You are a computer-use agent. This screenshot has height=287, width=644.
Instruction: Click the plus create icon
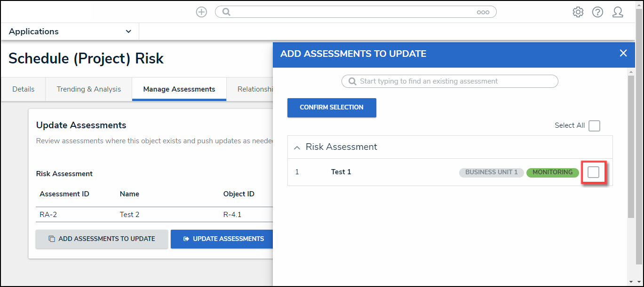[x=201, y=12]
